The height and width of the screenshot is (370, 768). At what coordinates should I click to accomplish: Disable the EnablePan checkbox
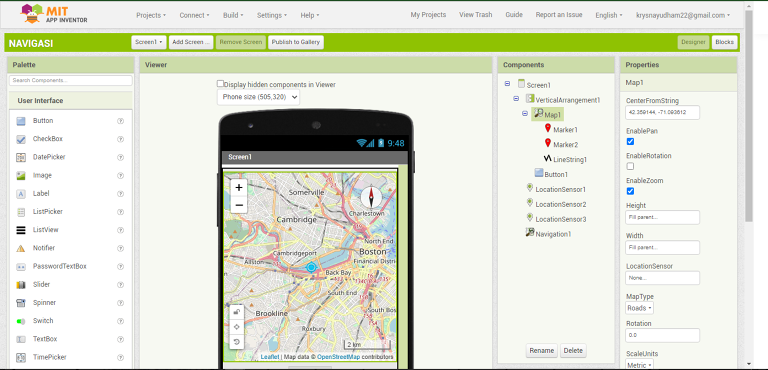point(630,142)
